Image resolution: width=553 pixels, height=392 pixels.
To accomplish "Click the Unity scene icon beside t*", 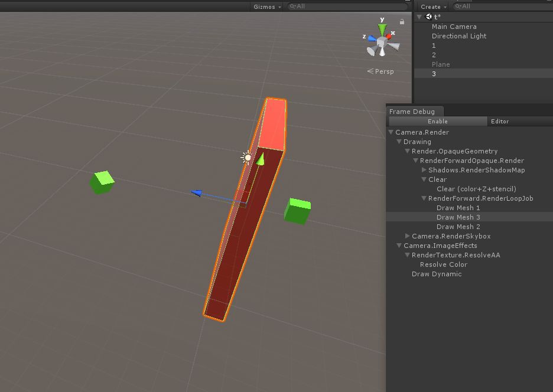I will [428, 17].
